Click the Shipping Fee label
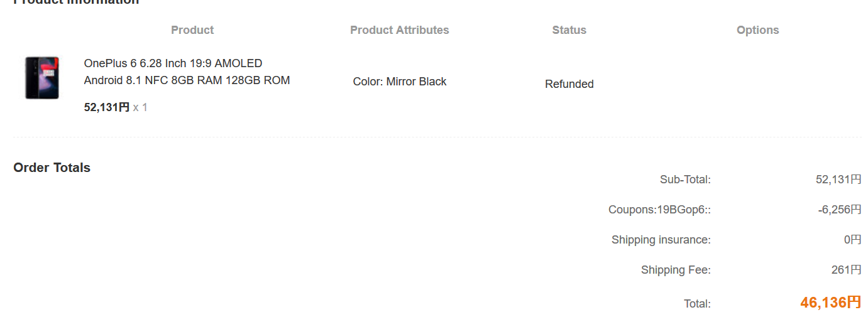The width and height of the screenshot is (868, 322). pos(676,270)
